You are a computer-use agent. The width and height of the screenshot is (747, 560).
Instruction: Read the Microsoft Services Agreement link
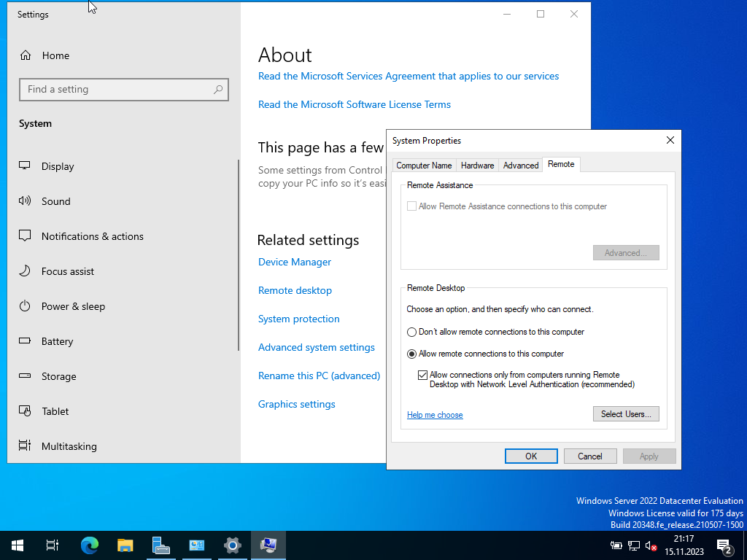click(x=409, y=76)
